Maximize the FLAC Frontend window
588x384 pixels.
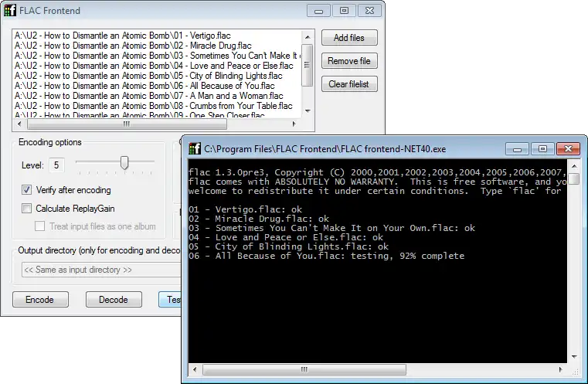[x=344, y=11]
